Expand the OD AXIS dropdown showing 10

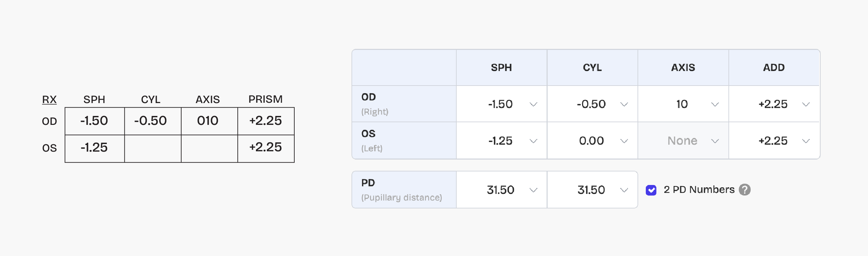(x=683, y=104)
